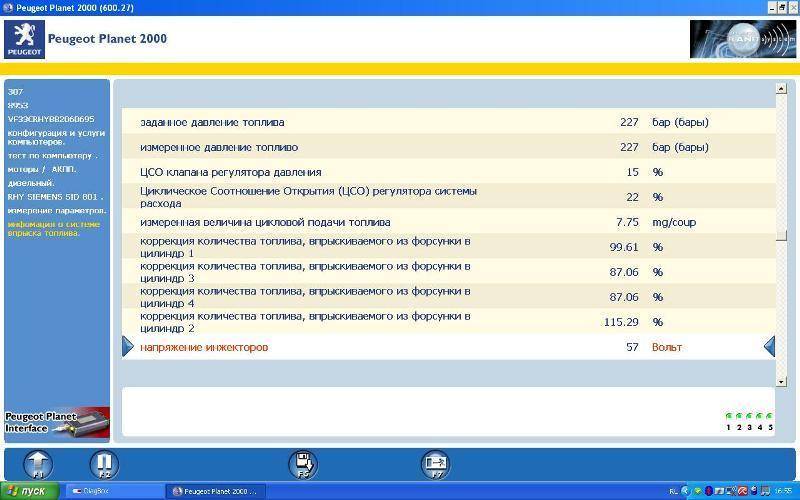This screenshot has height=500, width=800.
Task: Click the vertical scrollbar thumb
Action: tap(781, 236)
